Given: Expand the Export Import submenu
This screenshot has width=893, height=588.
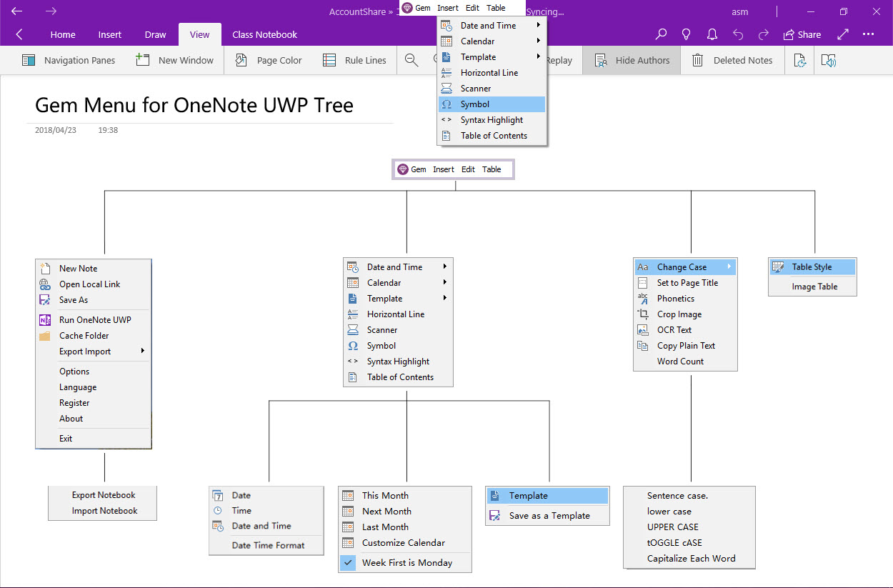Looking at the screenshot, I should pyautogui.click(x=86, y=351).
